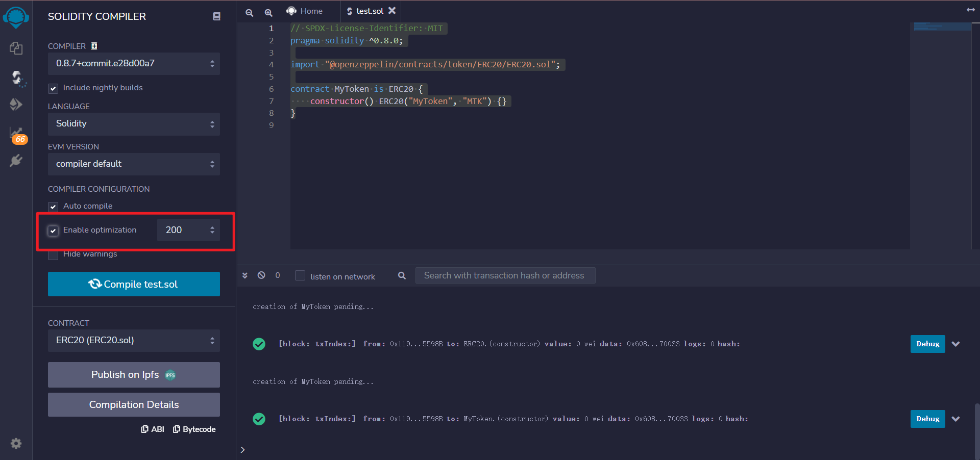Open the Plugin Manager plug icon
980x460 pixels.
point(16,161)
